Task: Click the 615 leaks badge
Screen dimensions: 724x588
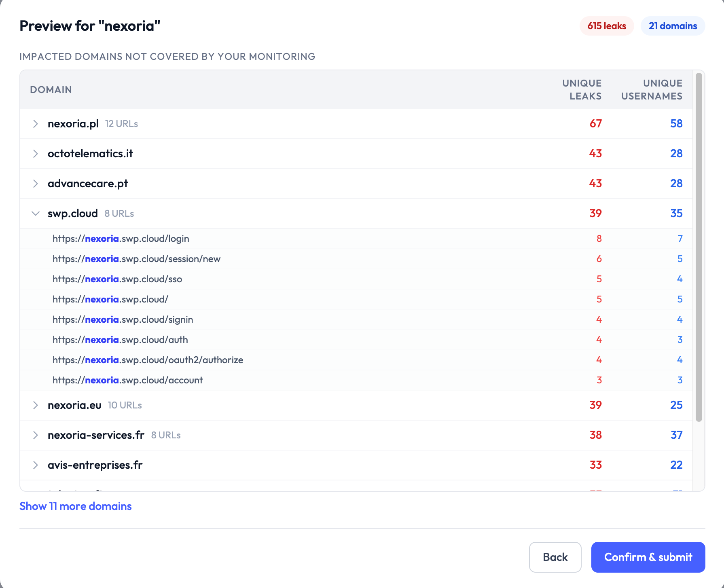Action: point(606,25)
